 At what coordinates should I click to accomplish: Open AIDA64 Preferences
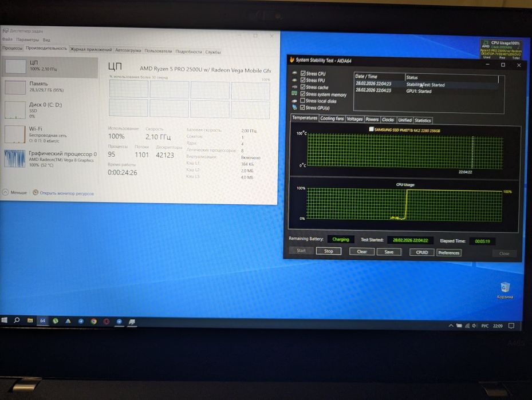click(448, 252)
